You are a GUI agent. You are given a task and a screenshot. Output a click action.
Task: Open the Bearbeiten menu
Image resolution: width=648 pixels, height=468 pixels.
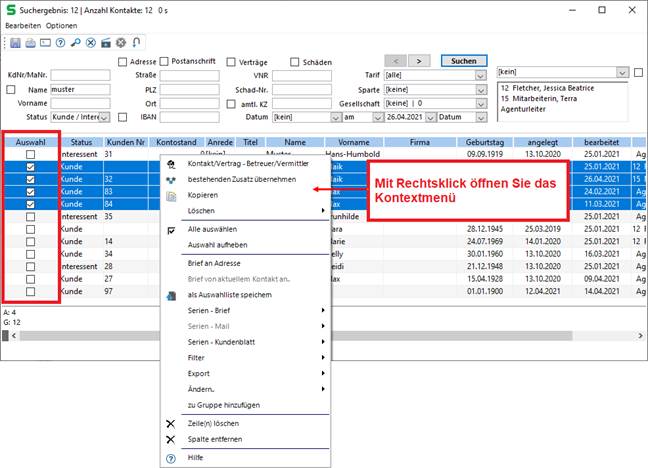point(23,25)
